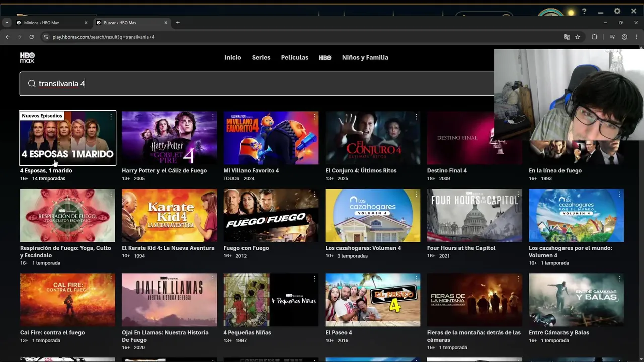Select the Buscar • HBO Max tab
The height and width of the screenshot is (362, 644).
click(131, 23)
